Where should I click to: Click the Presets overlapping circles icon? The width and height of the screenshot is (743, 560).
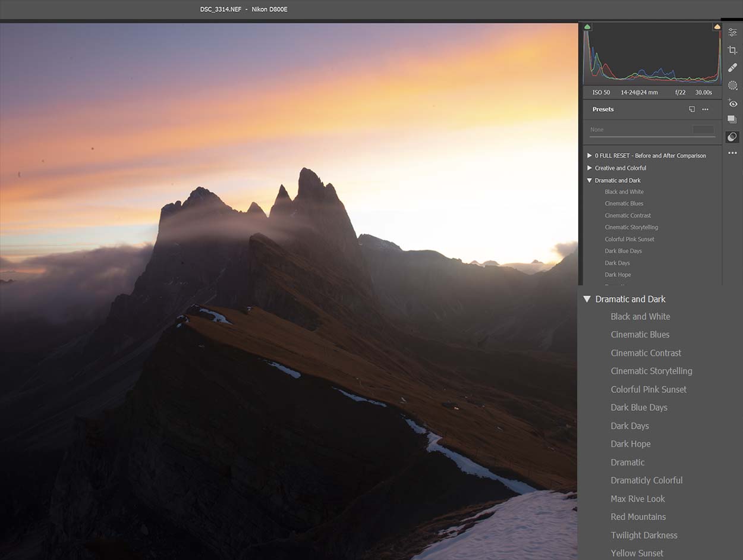point(732,137)
